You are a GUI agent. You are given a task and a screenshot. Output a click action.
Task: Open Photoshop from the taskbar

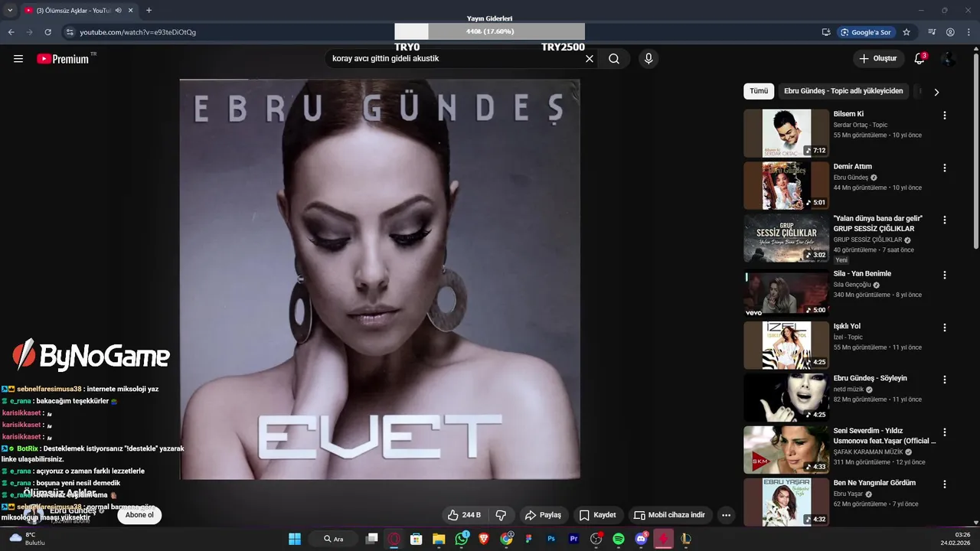click(551, 539)
